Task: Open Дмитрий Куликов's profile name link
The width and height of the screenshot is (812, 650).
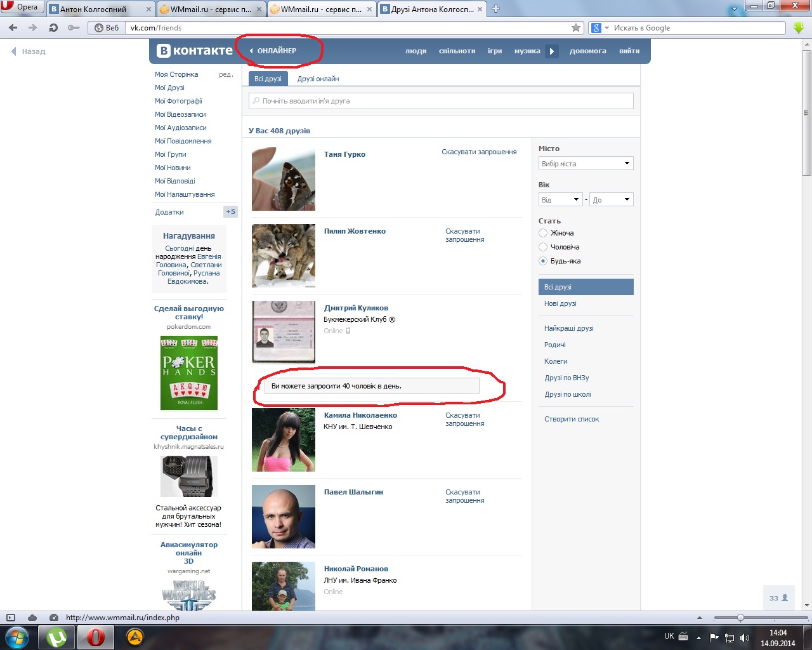Action: pyautogui.click(x=356, y=308)
